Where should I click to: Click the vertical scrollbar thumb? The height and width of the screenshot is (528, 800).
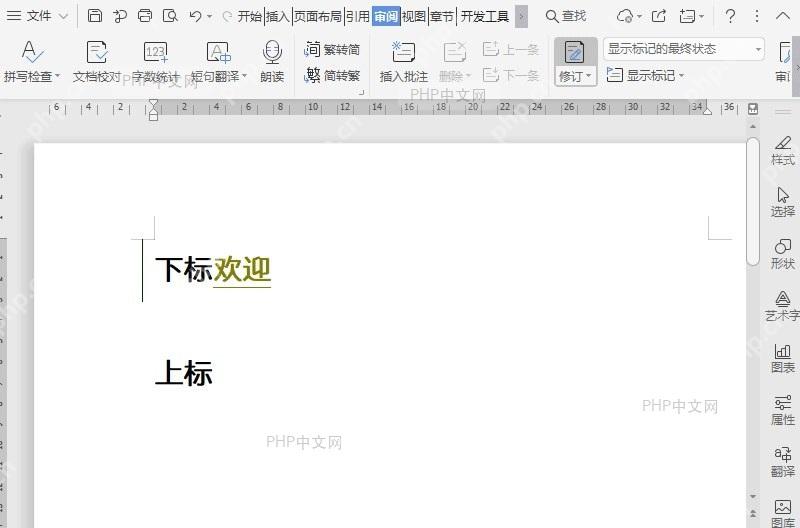click(x=753, y=200)
